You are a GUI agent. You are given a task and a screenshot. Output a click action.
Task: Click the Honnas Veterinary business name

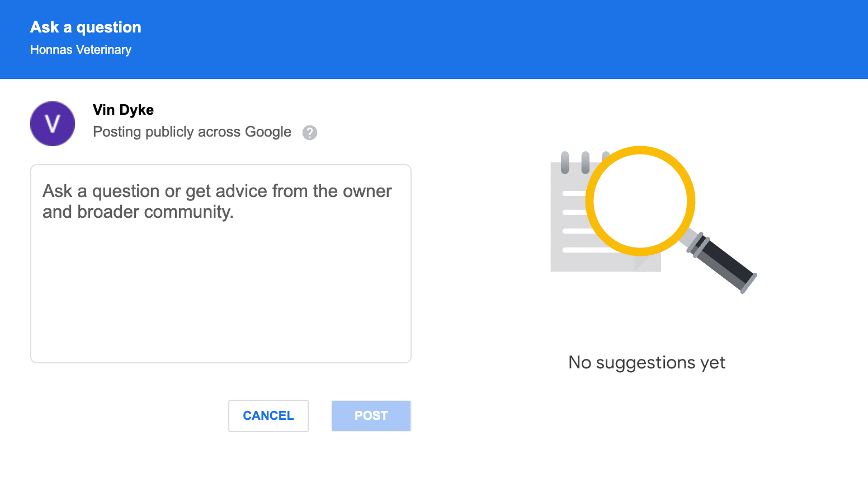(81, 50)
